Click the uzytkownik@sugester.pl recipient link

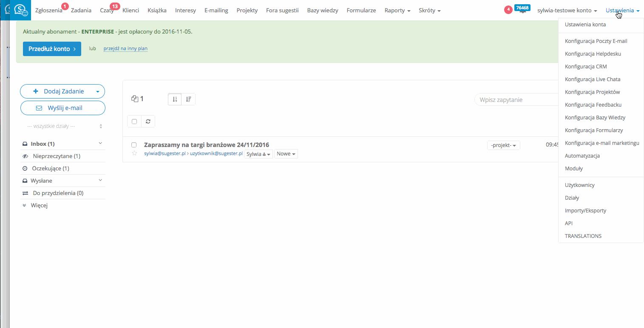216,154
